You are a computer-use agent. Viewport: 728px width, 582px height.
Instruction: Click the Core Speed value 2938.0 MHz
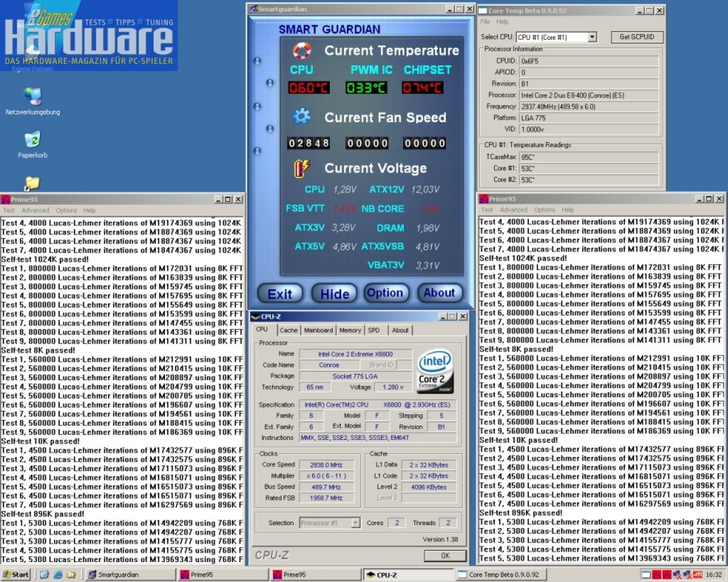click(326, 465)
